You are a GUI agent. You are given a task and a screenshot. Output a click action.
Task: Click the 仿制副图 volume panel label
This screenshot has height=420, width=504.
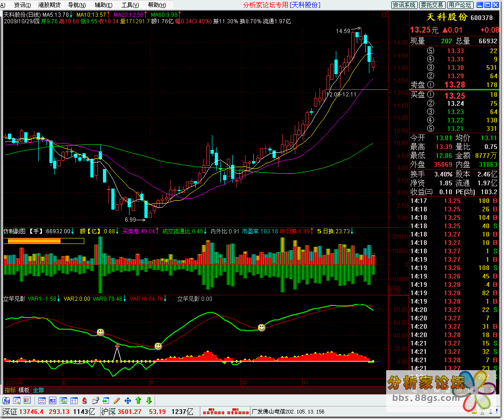tap(14, 231)
